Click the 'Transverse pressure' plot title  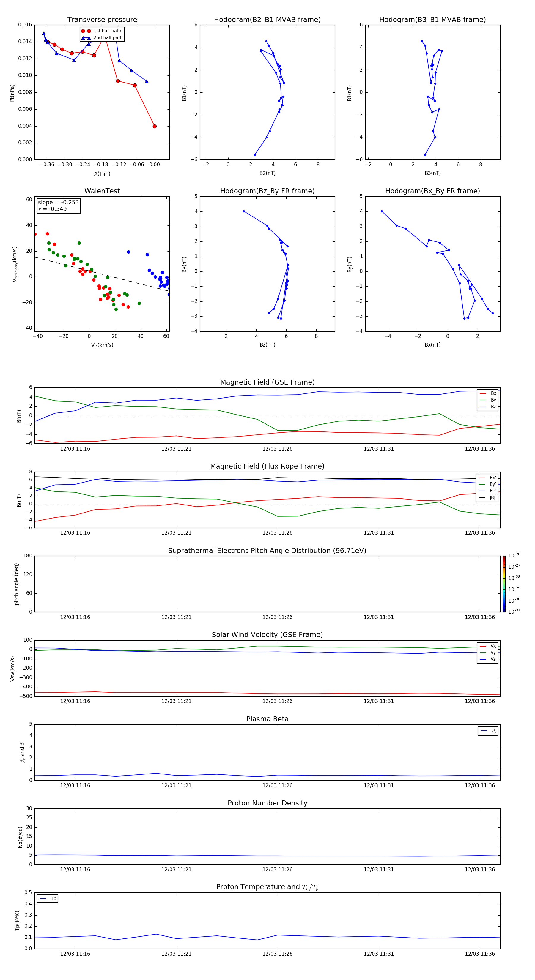pos(102,20)
